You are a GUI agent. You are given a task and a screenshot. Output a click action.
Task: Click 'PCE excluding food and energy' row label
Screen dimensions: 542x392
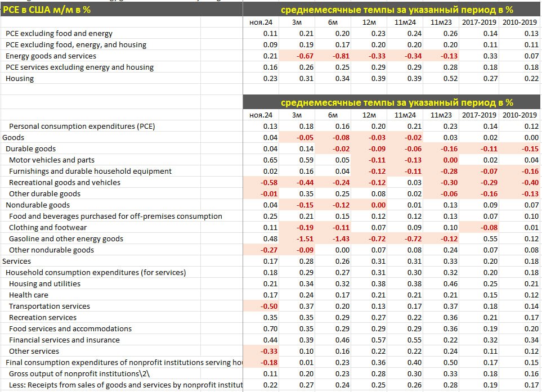[x=59, y=34]
